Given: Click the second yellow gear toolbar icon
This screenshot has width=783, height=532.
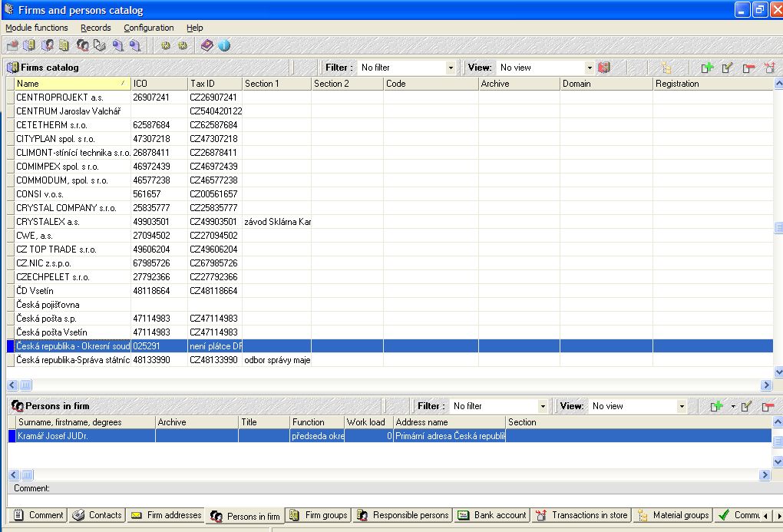Looking at the screenshot, I should [183, 45].
